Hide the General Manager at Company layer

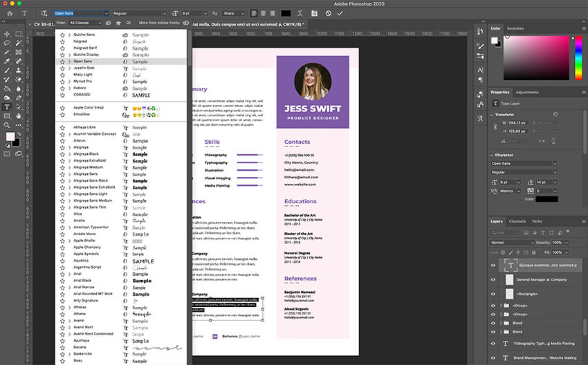pyautogui.click(x=493, y=279)
